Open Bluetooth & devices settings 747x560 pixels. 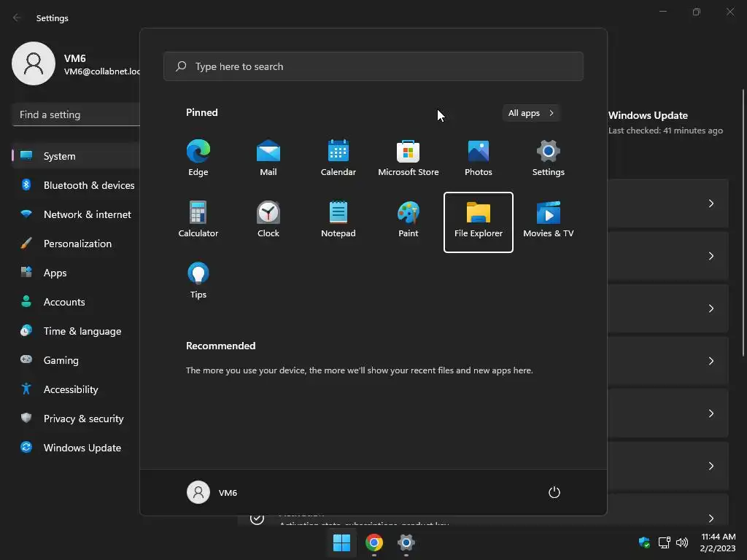point(76,185)
